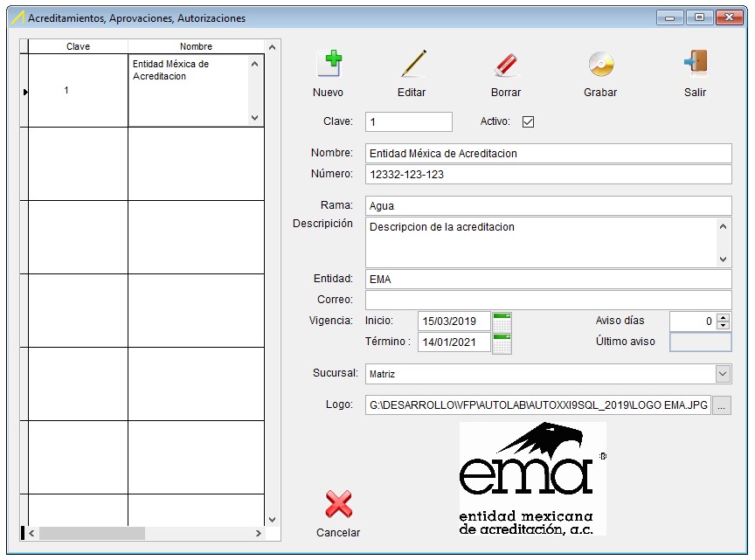Browse for logo file with ellipsis button
Image resolution: width=755 pixels, height=560 pixels.
tap(721, 405)
